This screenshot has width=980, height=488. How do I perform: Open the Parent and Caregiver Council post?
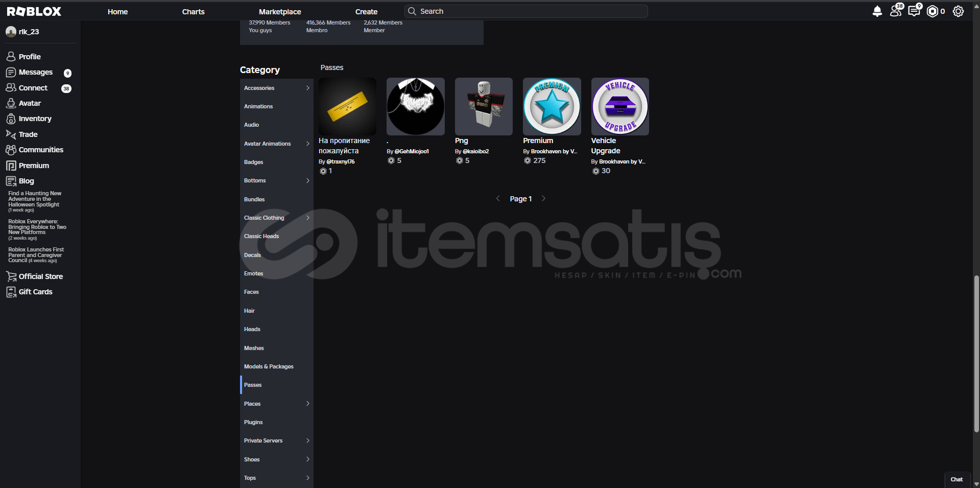[36, 255]
